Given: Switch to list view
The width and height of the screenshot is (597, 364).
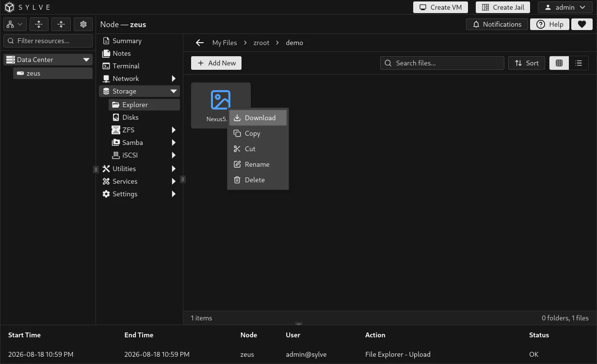Looking at the screenshot, I should 579,63.
